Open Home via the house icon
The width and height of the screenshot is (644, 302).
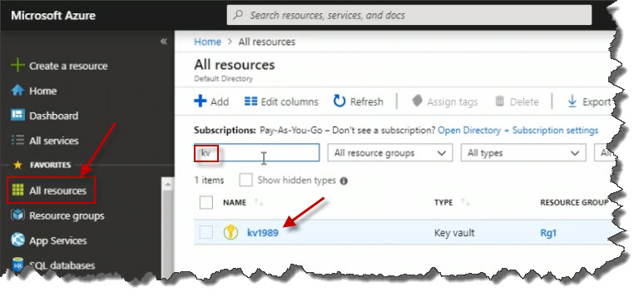click(17, 91)
